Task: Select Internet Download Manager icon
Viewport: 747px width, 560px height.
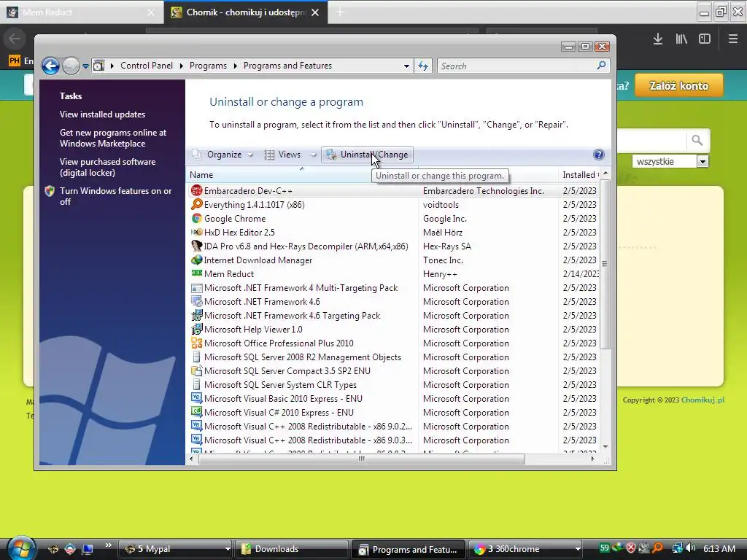Action: coord(196,260)
